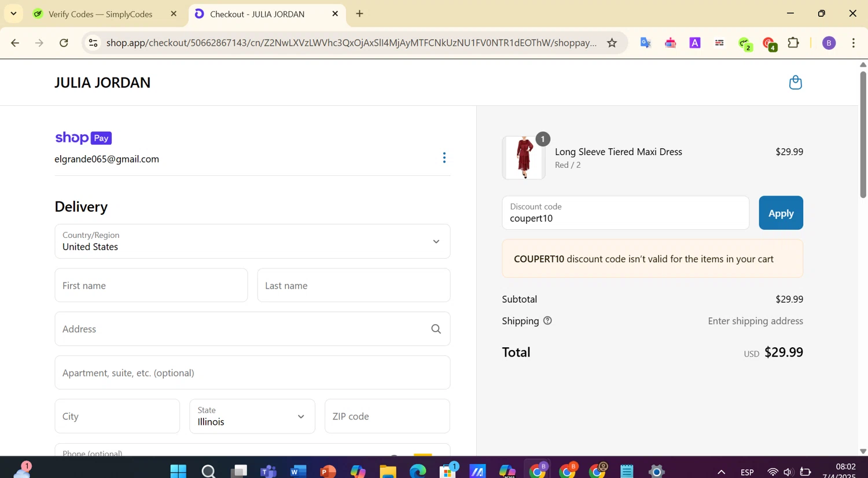868x478 pixels.
Task: Open the red extension with badge 4
Action: (x=769, y=43)
